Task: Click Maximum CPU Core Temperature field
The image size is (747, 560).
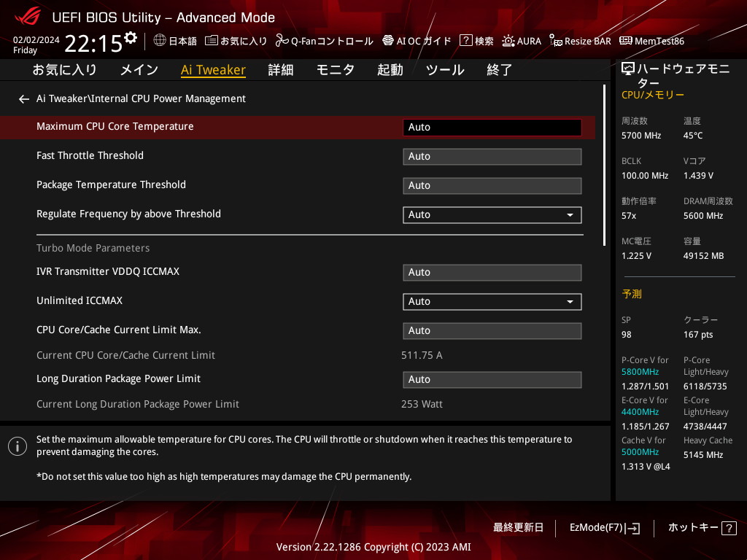Action: click(492, 127)
